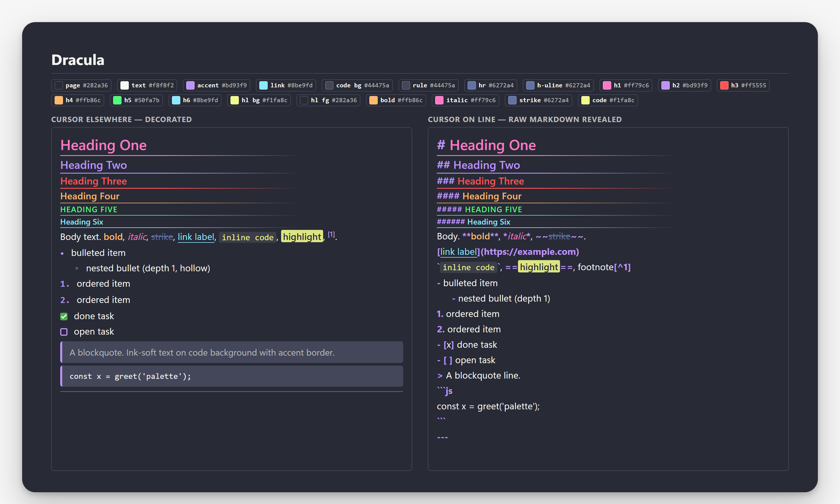Click the 'nested bullet (depth 1, hollow)' item
Viewport: 840px width, 504px height.
[x=148, y=268]
